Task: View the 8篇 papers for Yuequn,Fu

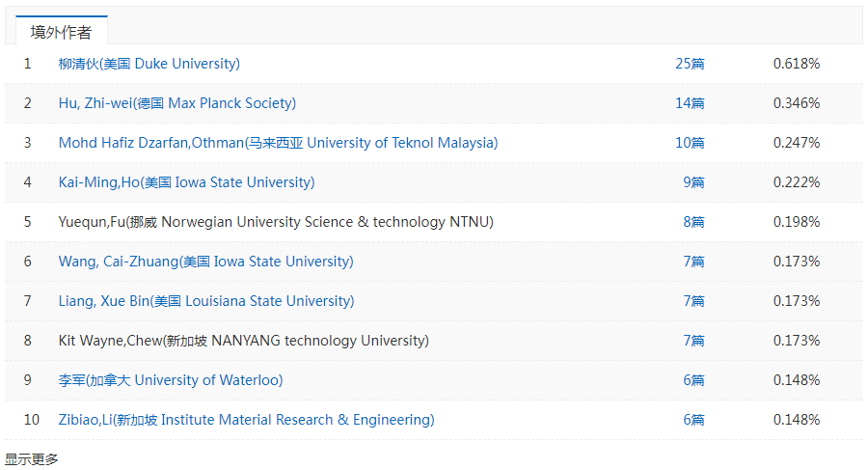Action: click(x=693, y=222)
